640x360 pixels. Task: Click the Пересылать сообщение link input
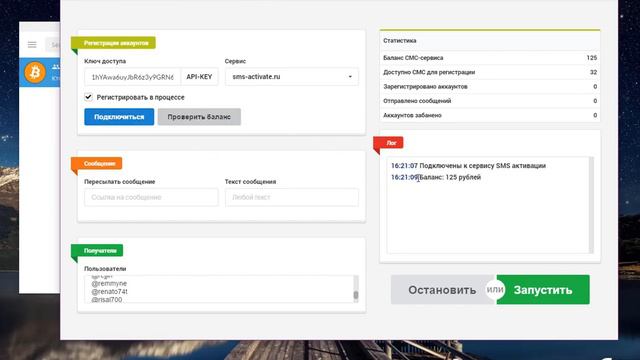pyautogui.click(x=151, y=197)
